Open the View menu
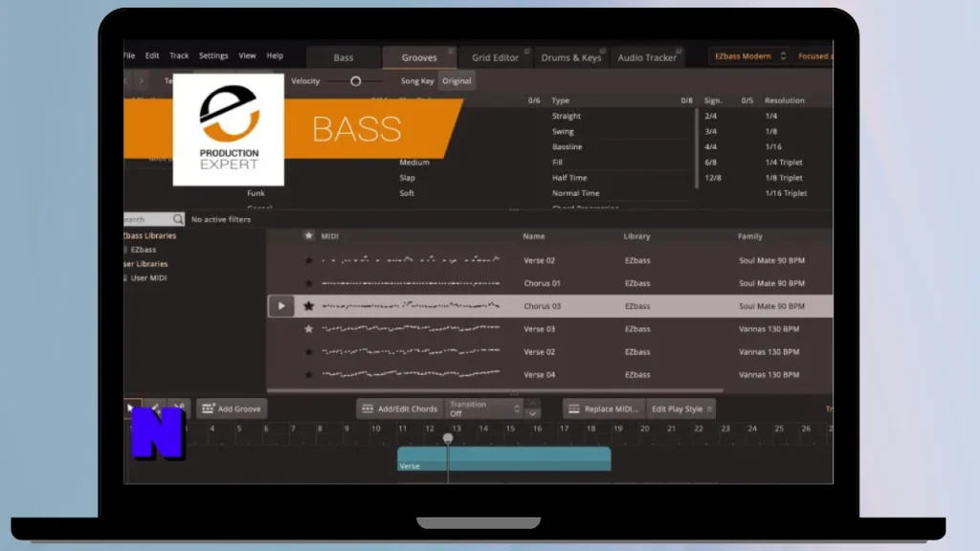This screenshot has width=980, height=551. [x=247, y=55]
